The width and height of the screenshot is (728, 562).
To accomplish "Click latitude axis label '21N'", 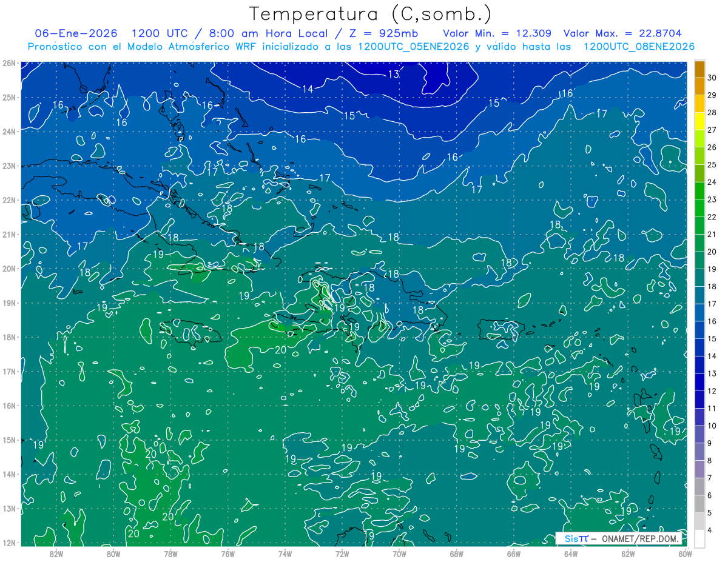I will tap(9, 234).
